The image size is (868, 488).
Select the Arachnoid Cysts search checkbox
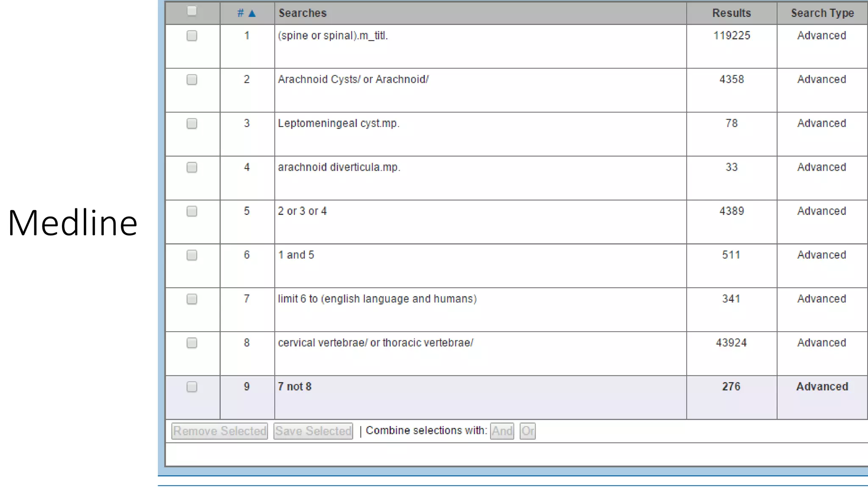[x=192, y=80]
